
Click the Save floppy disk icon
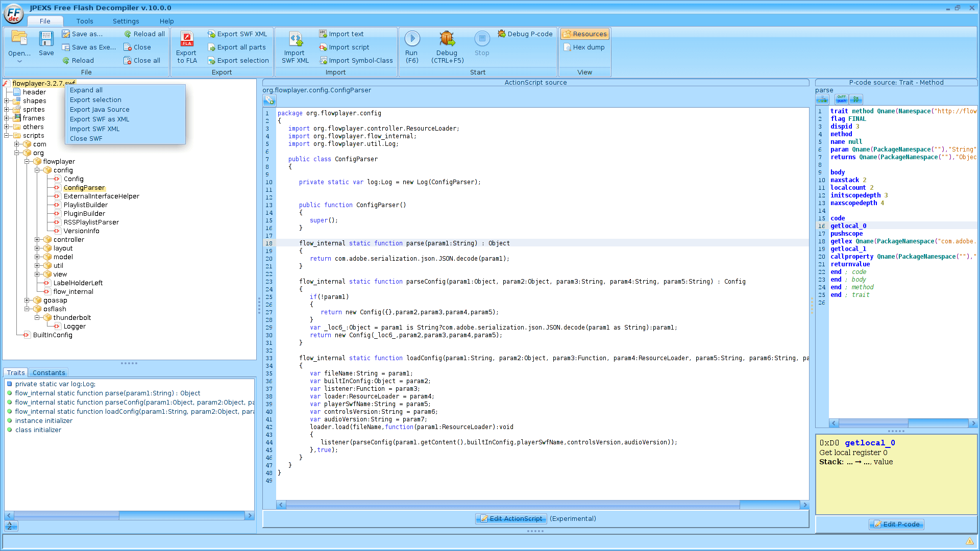pyautogui.click(x=46, y=38)
